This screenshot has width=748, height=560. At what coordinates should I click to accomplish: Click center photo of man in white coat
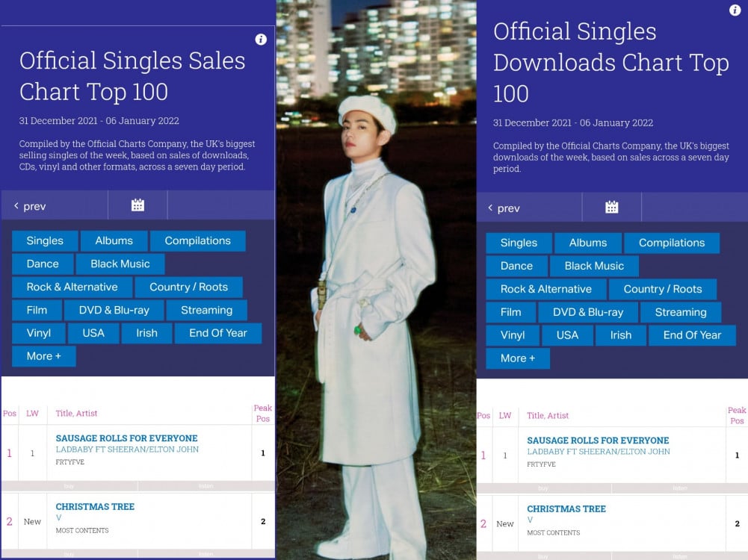[x=376, y=280]
